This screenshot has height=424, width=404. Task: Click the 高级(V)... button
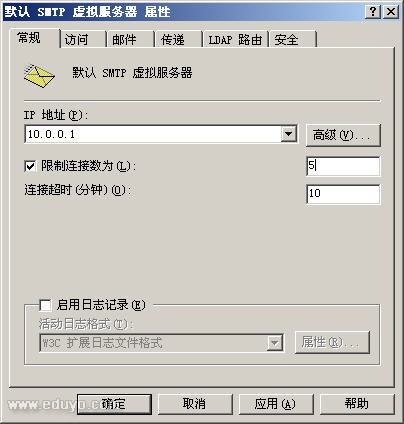(x=343, y=135)
